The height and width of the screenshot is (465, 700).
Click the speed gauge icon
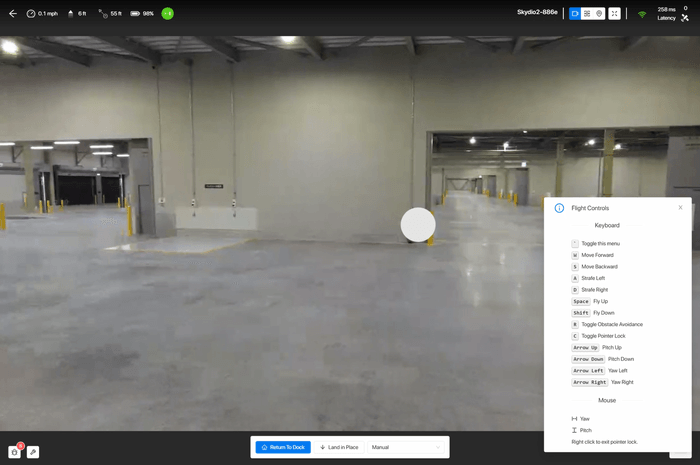pos(31,13)
